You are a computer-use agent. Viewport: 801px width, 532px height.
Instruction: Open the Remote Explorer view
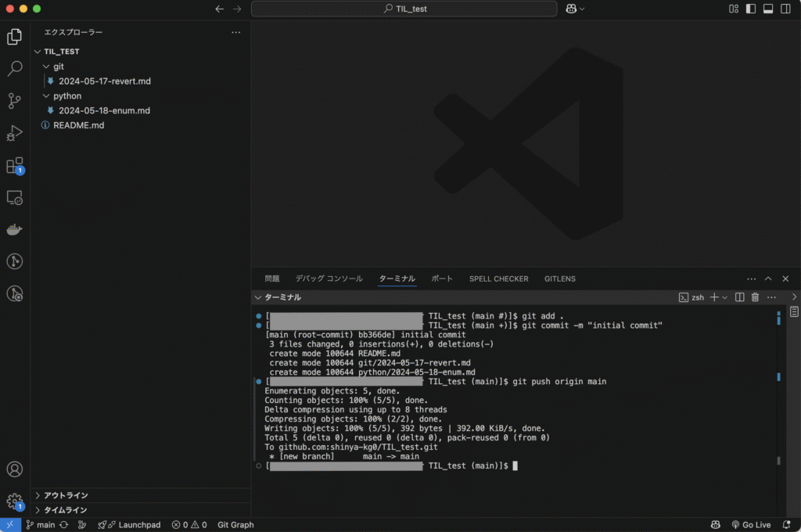(15, 197)
